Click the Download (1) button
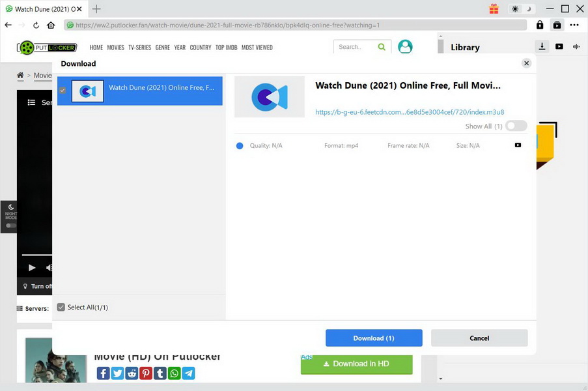Viewport: 588px width, 391px height. (374, 338)
